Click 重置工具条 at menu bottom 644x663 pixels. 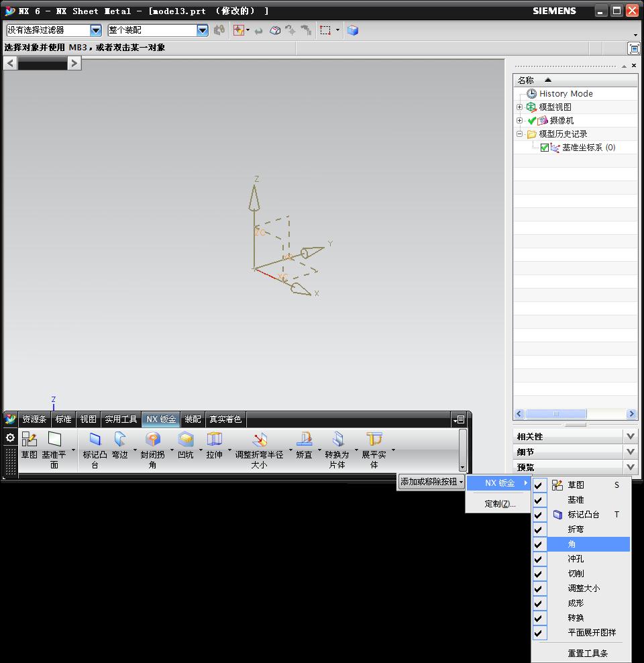tap(588, 652)
